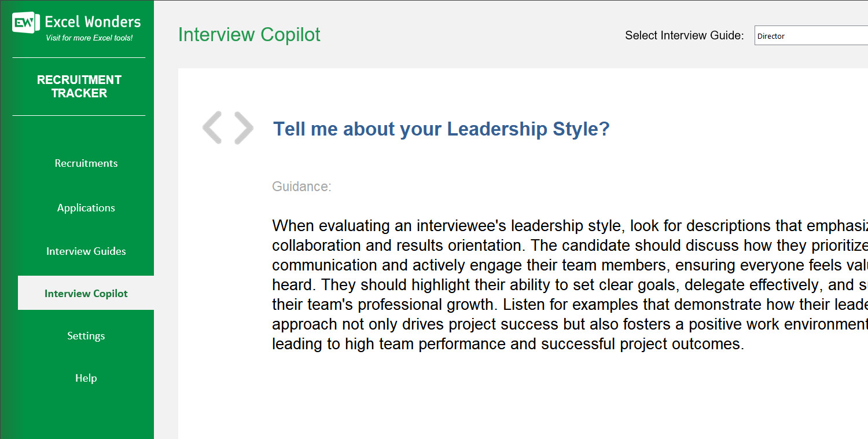
Task: Open the Recruitments page
Action: point(86,163)
